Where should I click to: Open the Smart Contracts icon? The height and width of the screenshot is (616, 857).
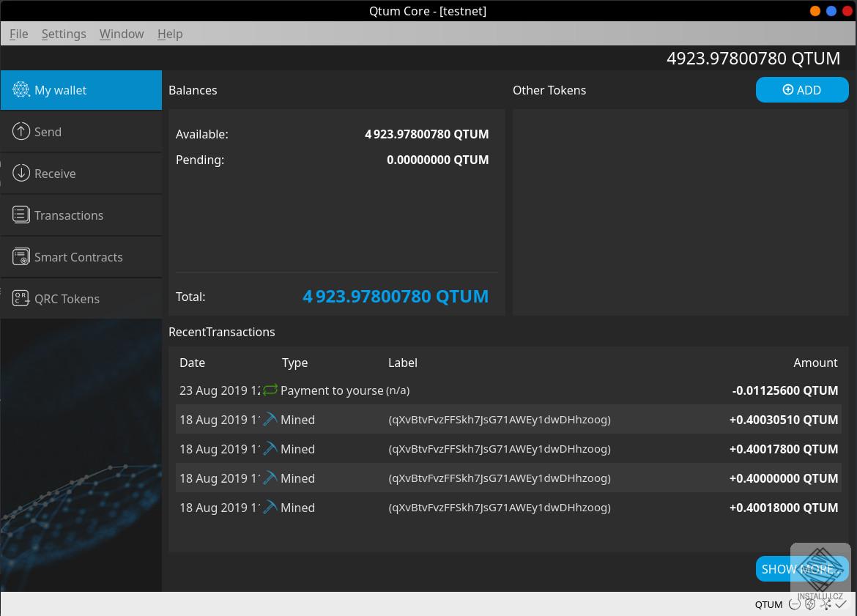(21, 256)
